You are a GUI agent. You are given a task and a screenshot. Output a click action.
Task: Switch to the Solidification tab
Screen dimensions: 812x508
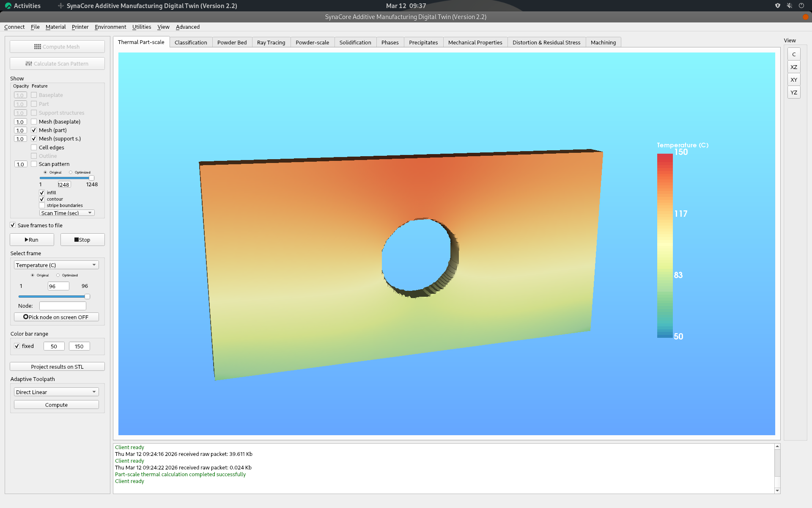tap(355, 42)
